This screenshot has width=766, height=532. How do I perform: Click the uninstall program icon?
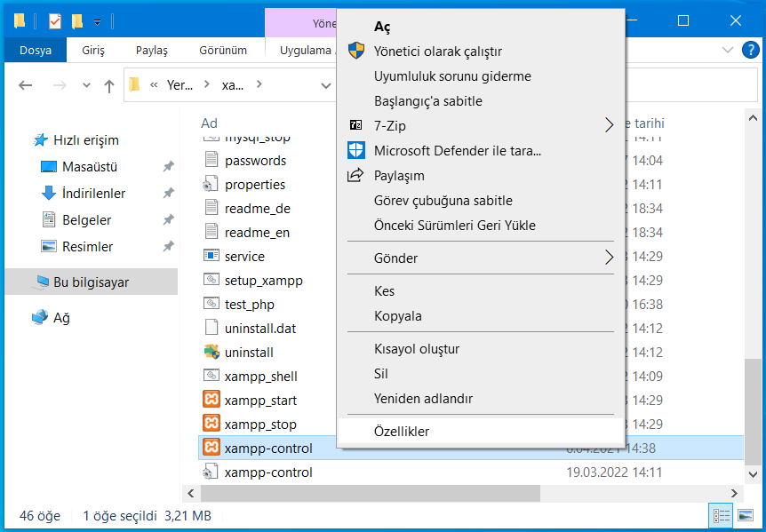click(211, 352)
